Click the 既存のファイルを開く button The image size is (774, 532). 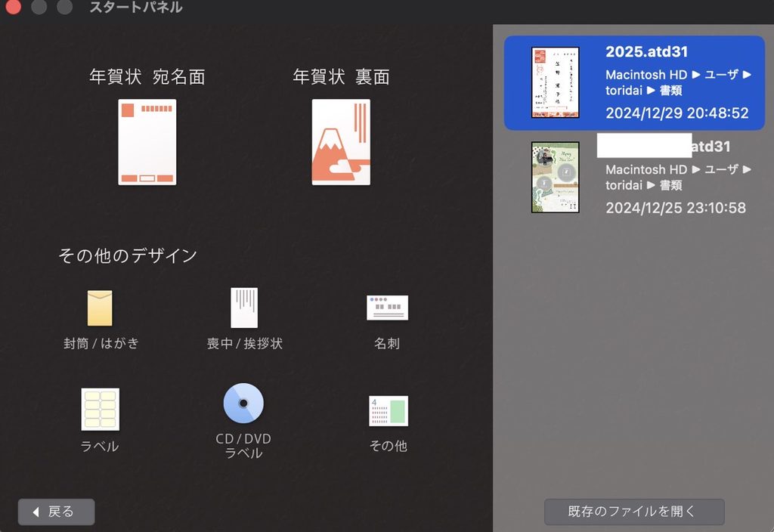[634, 512]
